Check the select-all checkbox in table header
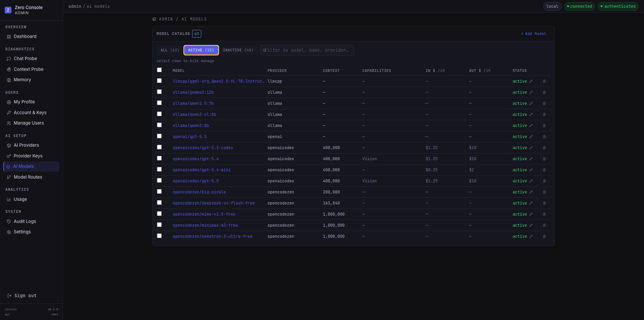 click(x=159, y=70)
